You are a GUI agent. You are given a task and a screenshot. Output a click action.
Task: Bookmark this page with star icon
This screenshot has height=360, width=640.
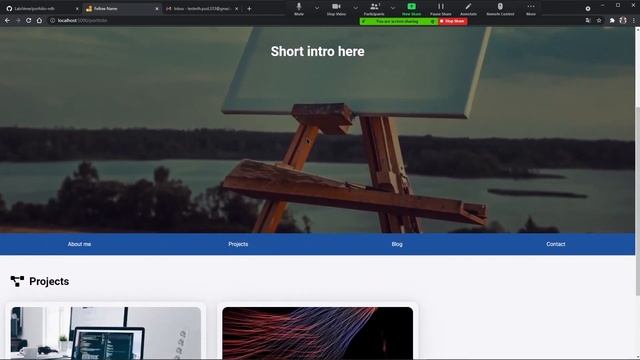tap(599, 20)
